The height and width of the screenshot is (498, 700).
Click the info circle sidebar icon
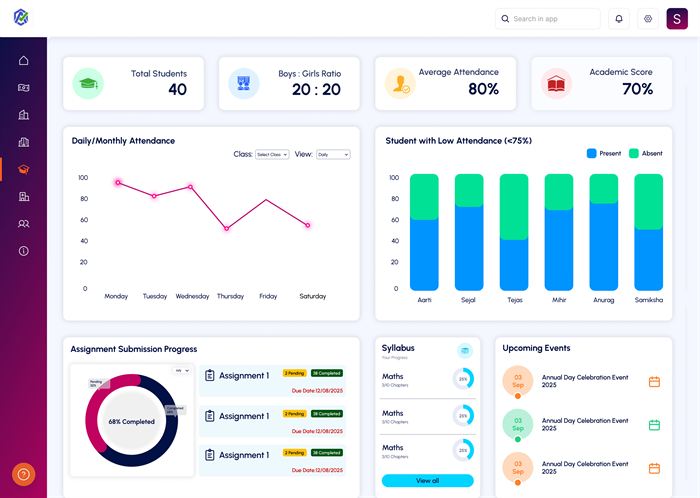[x=23, y=251]
